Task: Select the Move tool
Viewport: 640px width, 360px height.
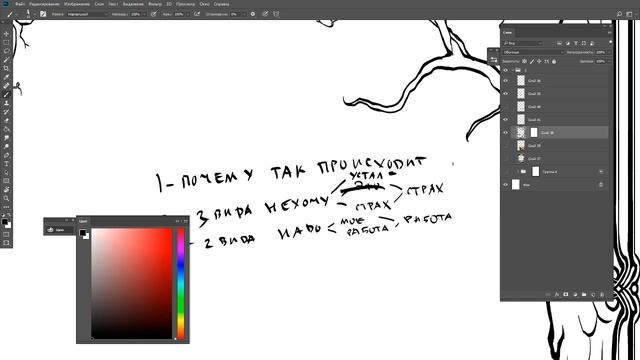Action: (x=6, y=34)
